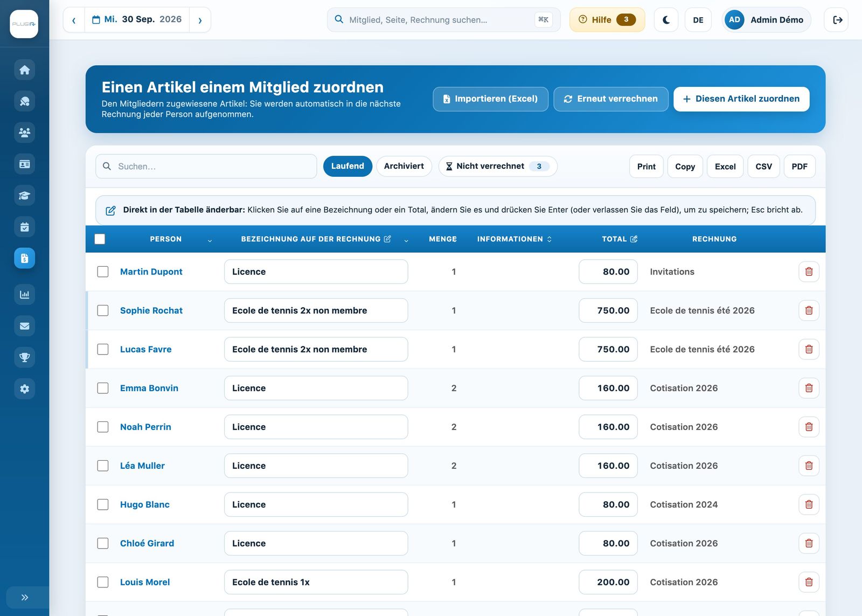This screenshot has height=616, width=862.
Task: Open Noah Perrin member link
Action: point(145,427)
